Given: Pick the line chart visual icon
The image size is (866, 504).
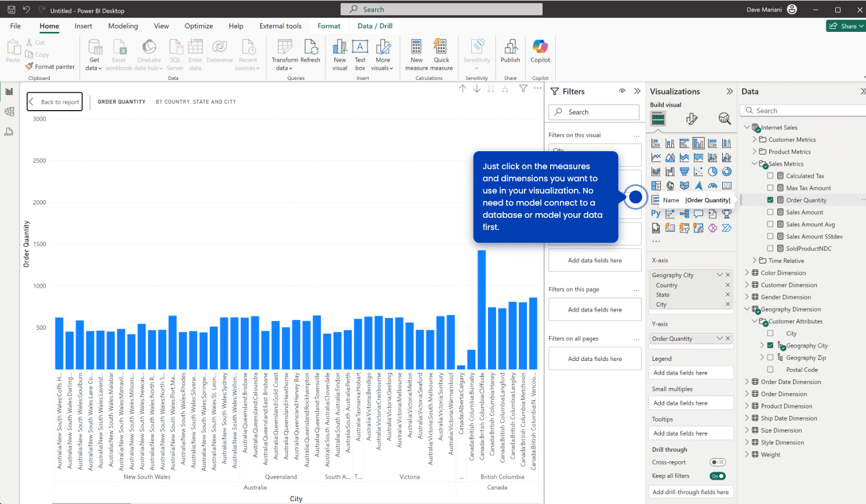Looking at the screenshot, I should coord(656,158).
